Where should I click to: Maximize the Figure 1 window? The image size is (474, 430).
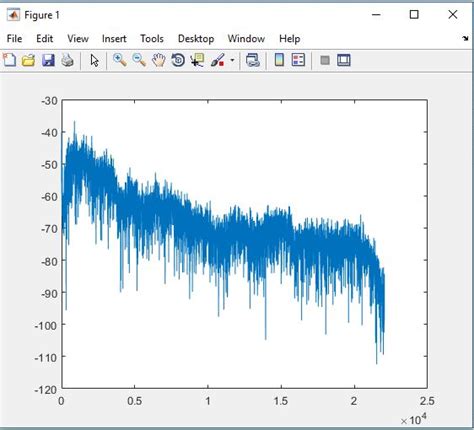point(414,15)
